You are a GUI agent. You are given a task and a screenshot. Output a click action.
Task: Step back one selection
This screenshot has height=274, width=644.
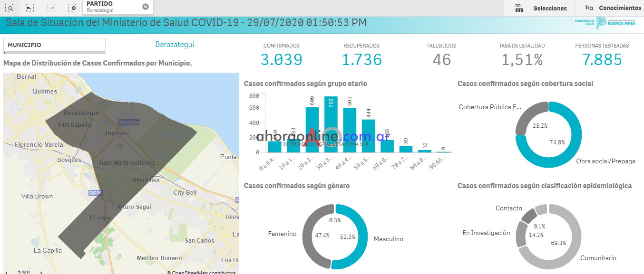[x=30, y=8]
